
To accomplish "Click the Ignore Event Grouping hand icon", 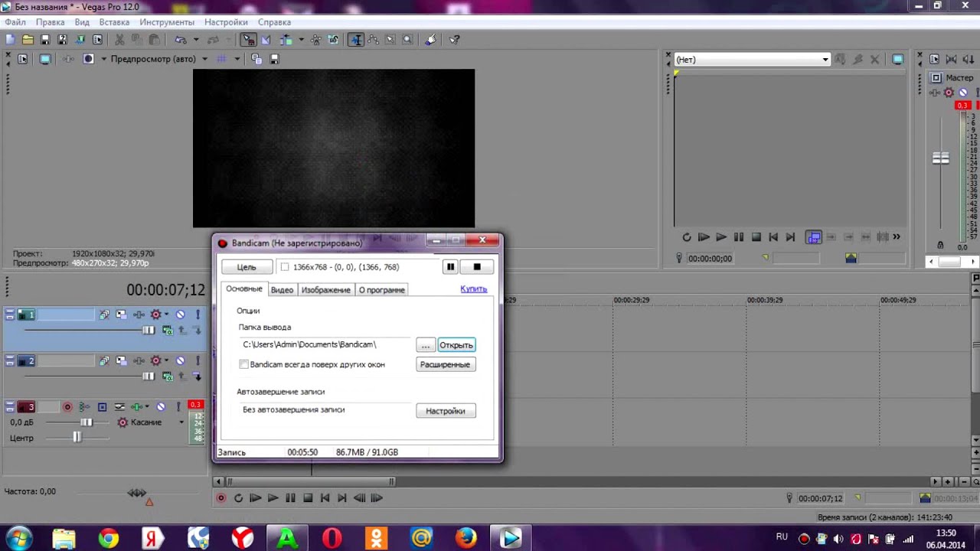I will pos(431,40).
